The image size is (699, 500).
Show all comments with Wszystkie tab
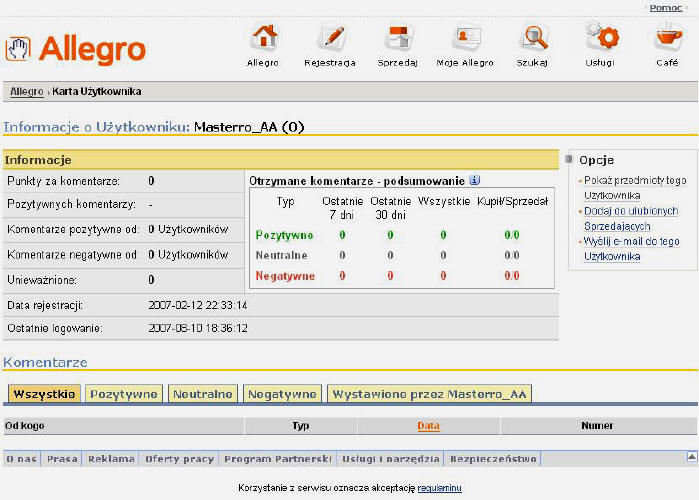click(44, 394)
